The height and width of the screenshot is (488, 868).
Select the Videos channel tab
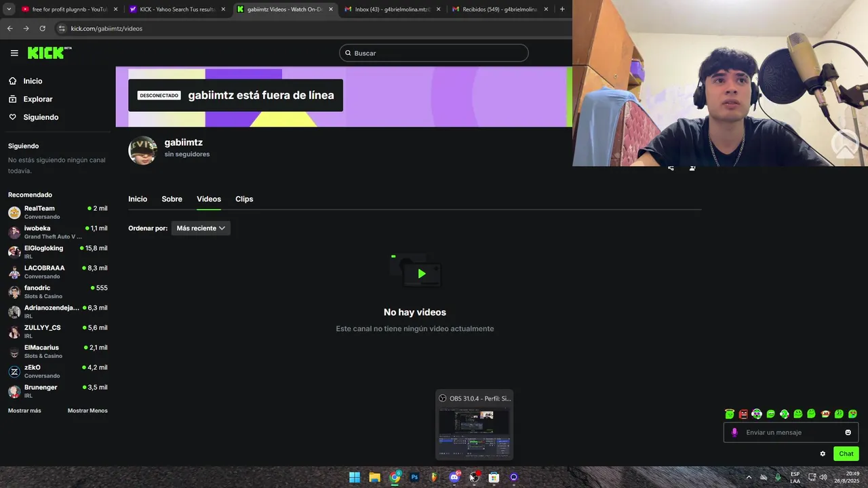tap(209, 199)
